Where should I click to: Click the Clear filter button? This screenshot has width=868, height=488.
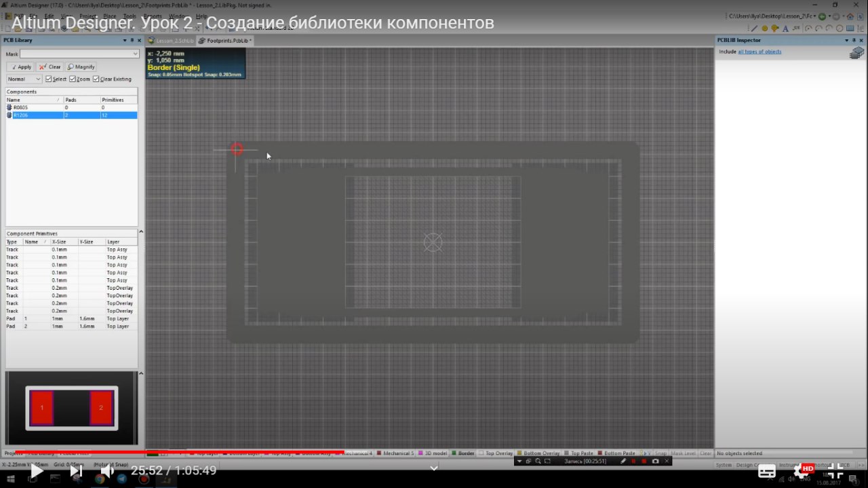pos(50,67)
